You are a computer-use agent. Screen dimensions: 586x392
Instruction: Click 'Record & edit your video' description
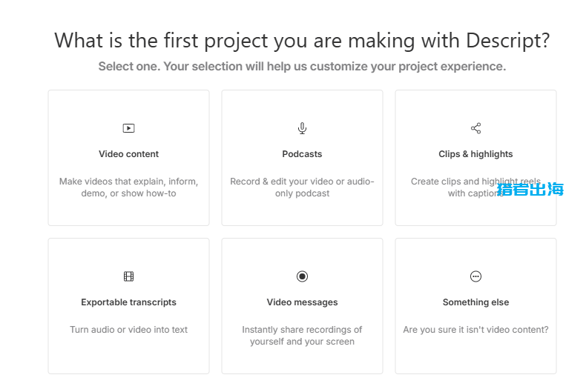(302, 187)
